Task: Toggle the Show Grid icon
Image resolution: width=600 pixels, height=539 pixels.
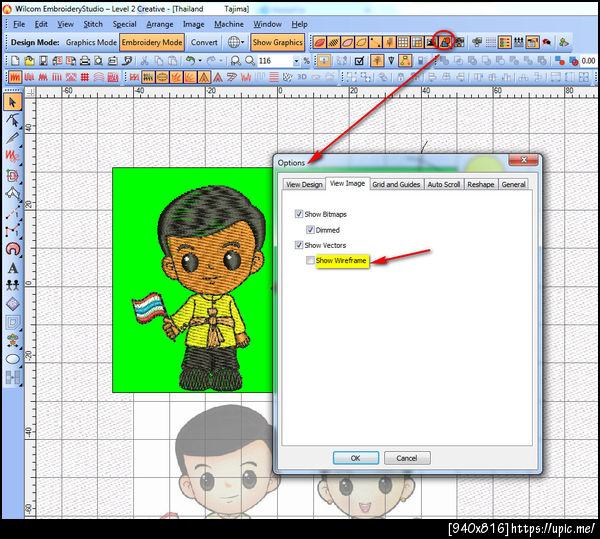Action: click(403, 42)
